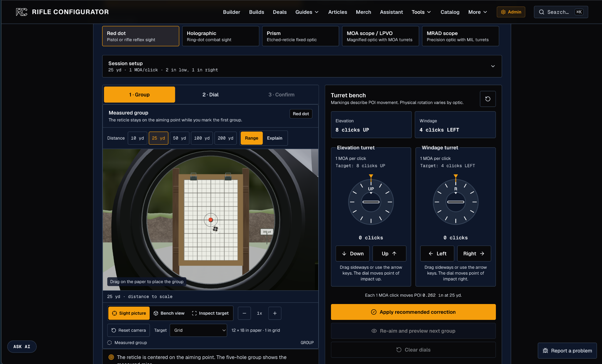Move windage Right one click
Screen dimensions: 602x364
[474, 253]
